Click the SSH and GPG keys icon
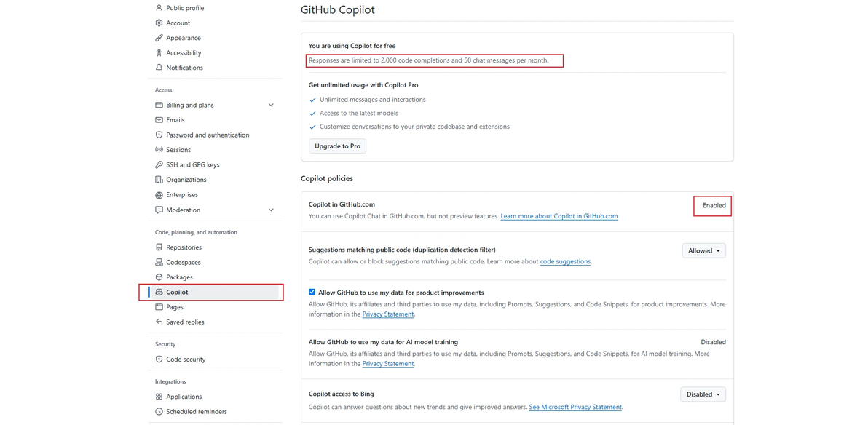This screenshot has width=868, height=425. [159, 165]
